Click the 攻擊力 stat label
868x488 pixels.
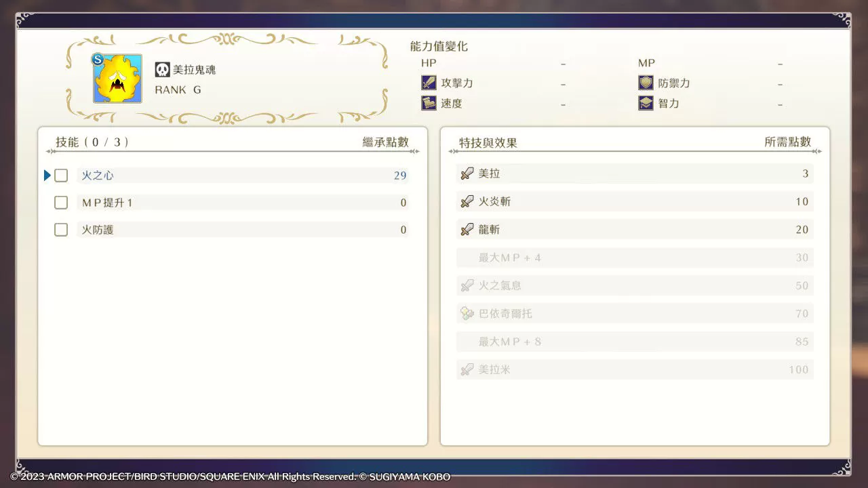pyautogui.click(x=457, y=83)
